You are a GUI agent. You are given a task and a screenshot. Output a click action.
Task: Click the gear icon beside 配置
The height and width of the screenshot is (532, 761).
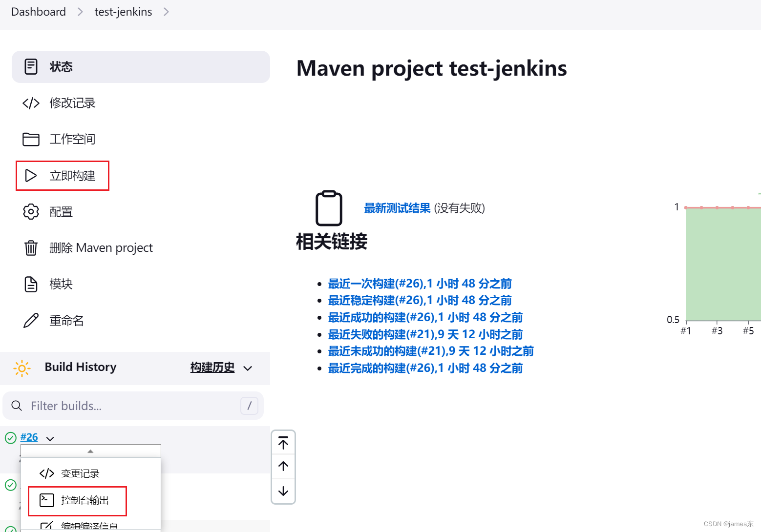(31, 212)
